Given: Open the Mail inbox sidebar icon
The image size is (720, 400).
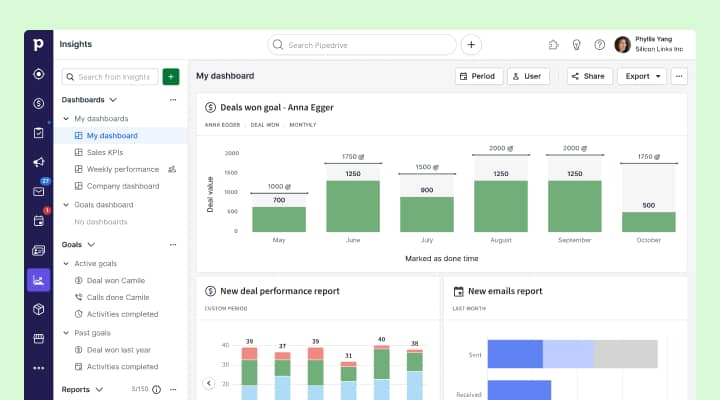Looking at the screenshot, I should pos(38,191).
